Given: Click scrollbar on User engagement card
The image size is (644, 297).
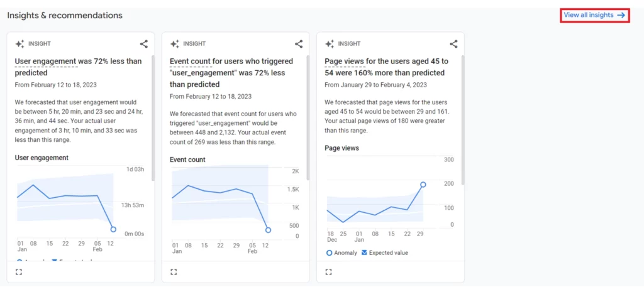Looking at the screenshot, I should click(x=152, y=119).
